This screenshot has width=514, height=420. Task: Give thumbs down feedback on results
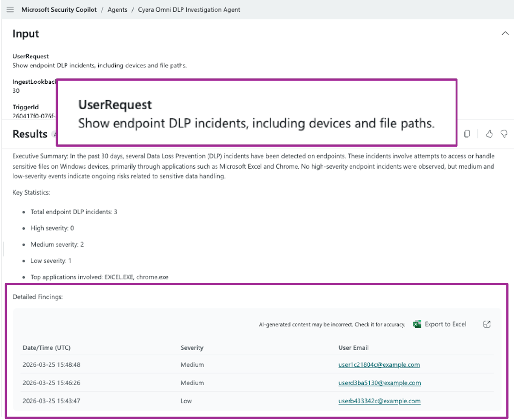tap(504, 134)
